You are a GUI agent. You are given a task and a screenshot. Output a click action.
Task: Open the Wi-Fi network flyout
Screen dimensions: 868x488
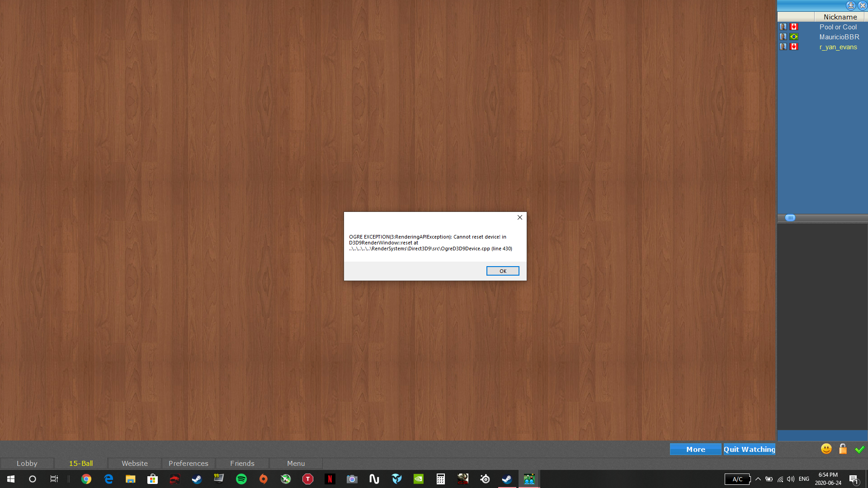(780, 479)
